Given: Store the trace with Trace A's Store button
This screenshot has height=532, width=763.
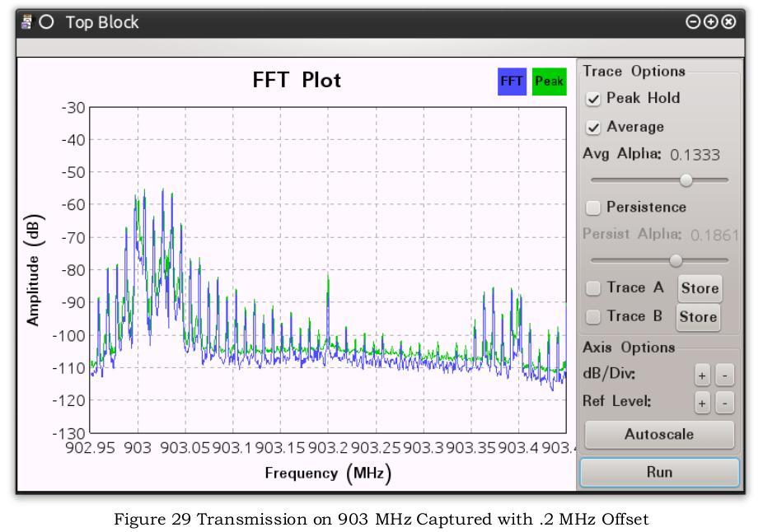Looking at the screenshot, I should pos(700,288).
